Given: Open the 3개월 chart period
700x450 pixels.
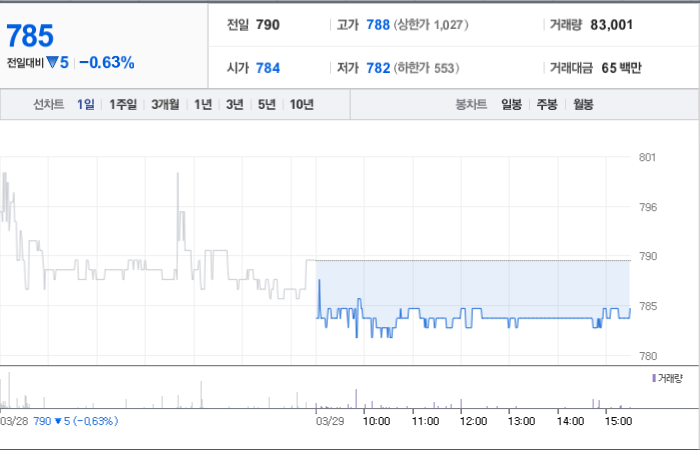Looking at the screenshot, I should click(x=165, y=104).
